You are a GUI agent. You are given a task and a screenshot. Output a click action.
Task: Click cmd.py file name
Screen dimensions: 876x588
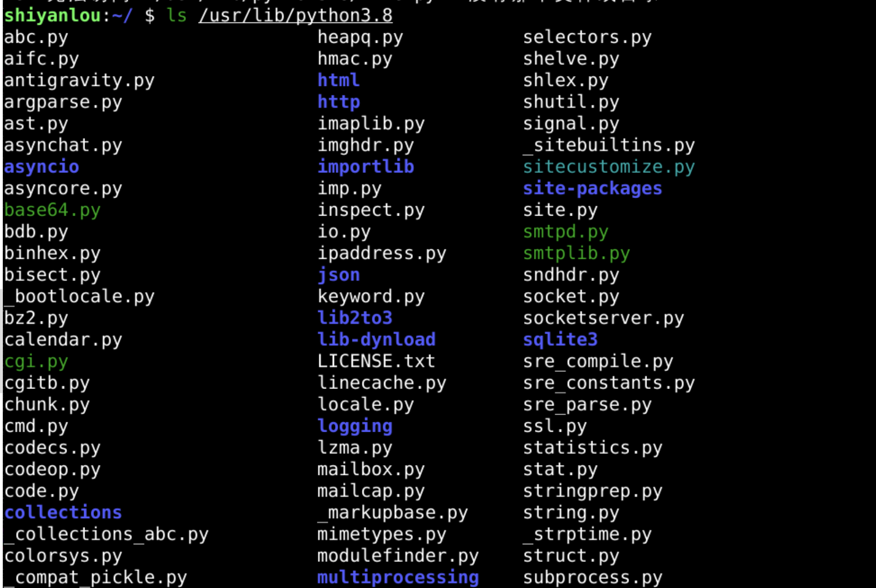[36, 426]
